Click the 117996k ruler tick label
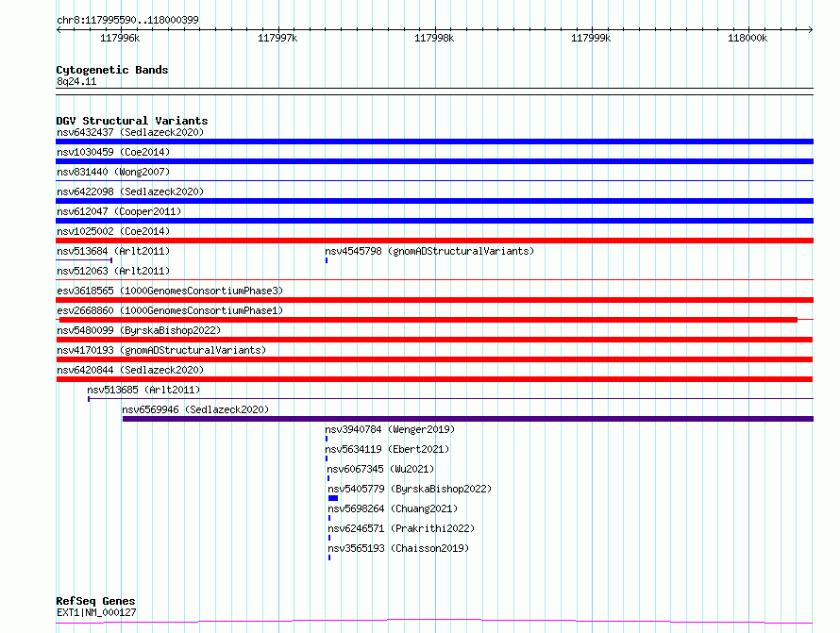The image size is (840, 633). pyautogui.click(x=120, y=38)
